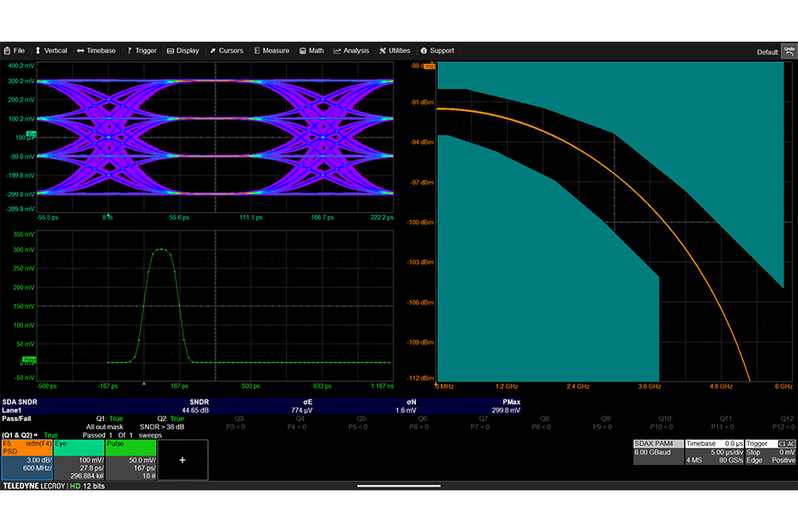This screenshot has width=798, height=532.
Task: Click the Undo button
Action: [789, 51]
